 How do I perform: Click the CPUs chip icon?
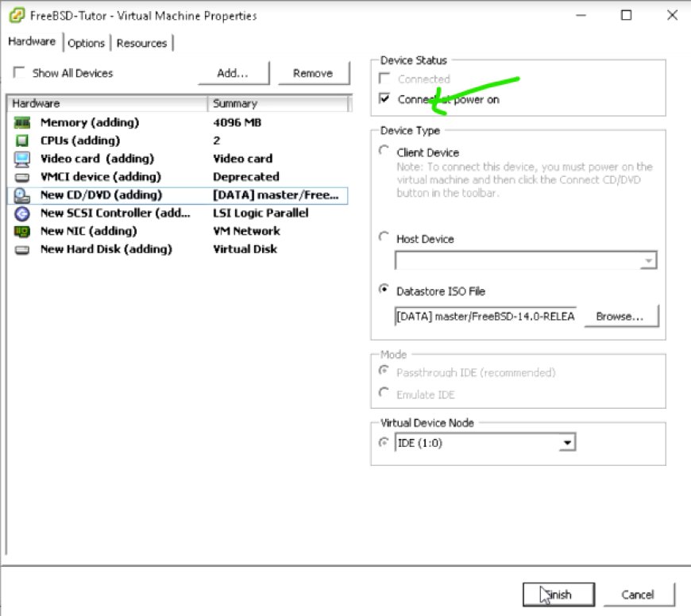(x=22, y=141)
